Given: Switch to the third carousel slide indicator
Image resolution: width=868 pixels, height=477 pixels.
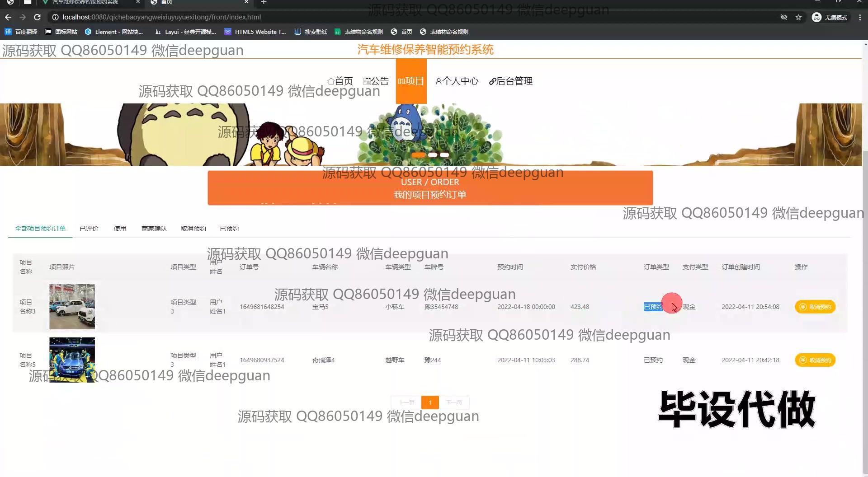Looking at the screenshot, I should tap(445, 155).
